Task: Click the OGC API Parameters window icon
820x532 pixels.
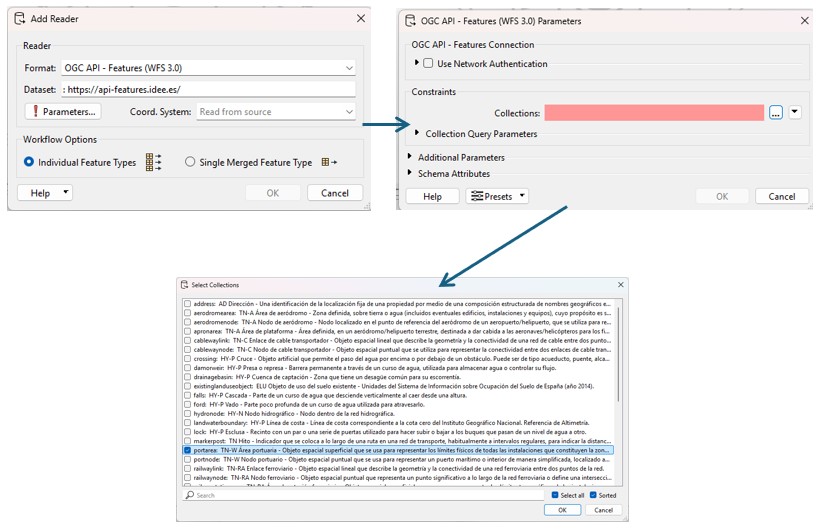Action: (x=411, y=20)
